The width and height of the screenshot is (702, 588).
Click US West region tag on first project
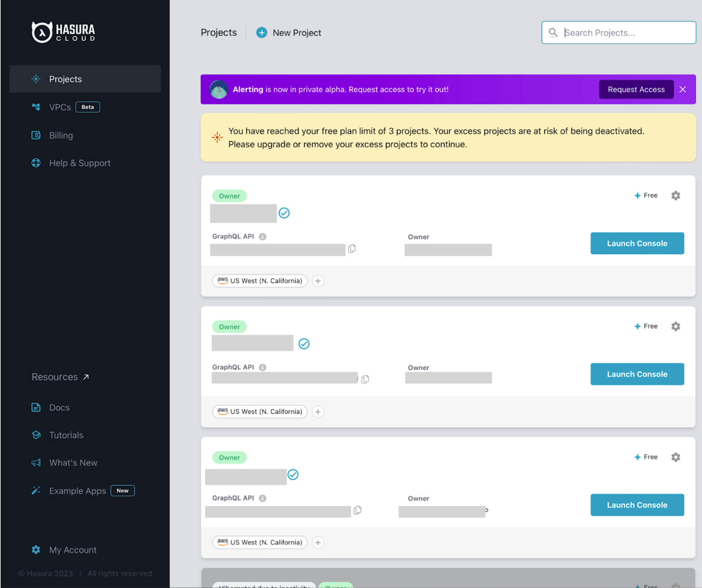coord(260,281)
